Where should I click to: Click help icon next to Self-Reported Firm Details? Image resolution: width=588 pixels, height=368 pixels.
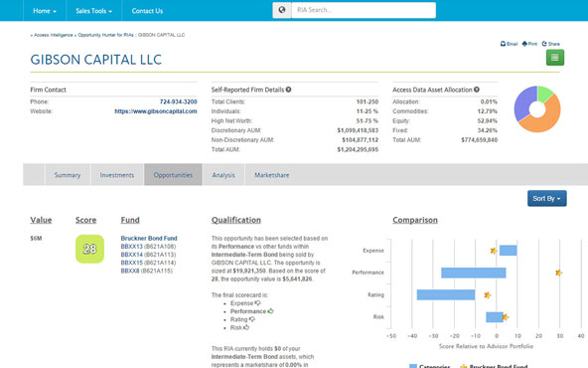coord(288,90)
